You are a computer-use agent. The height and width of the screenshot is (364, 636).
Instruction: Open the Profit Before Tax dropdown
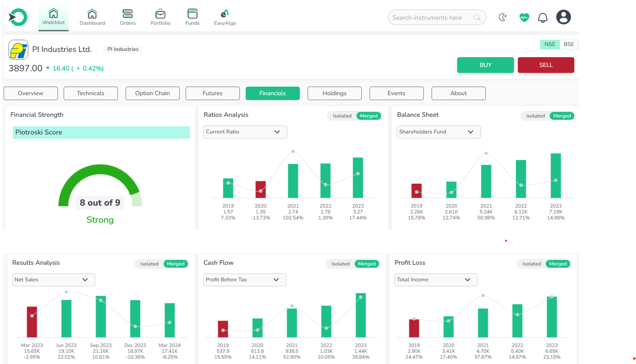[245, 280]
